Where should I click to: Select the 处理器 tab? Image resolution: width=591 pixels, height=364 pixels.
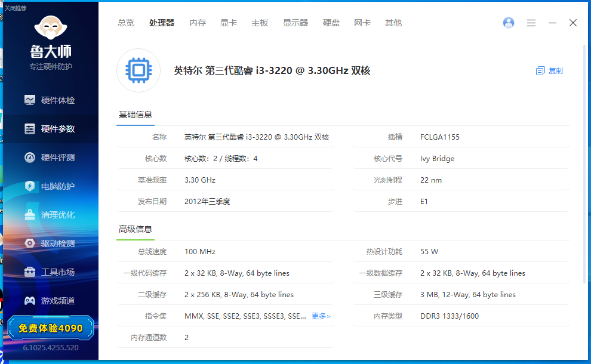pyautogui.click(x=162, y=23)
